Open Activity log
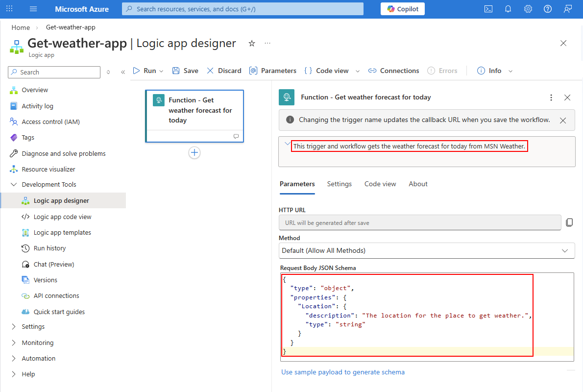The image size is (583, 392). [37, 106]
